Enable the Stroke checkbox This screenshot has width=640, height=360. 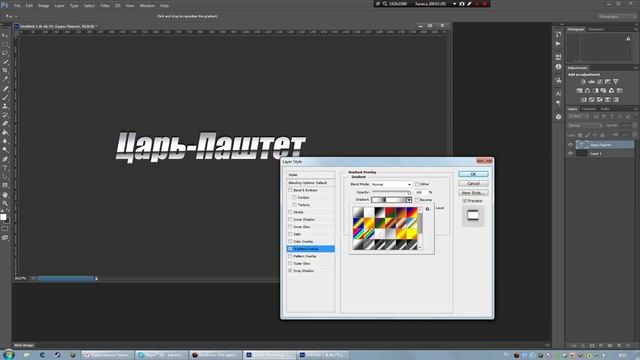290,212
